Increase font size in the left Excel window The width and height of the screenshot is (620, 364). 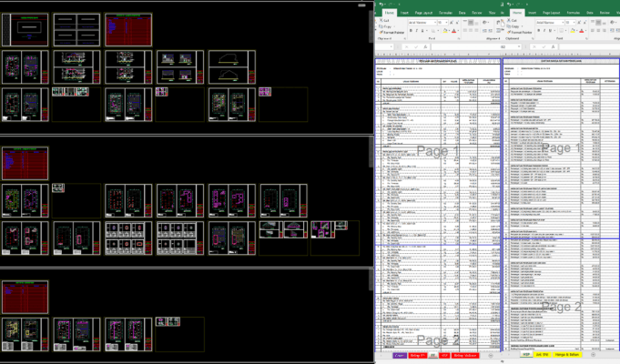coord(452,23)
